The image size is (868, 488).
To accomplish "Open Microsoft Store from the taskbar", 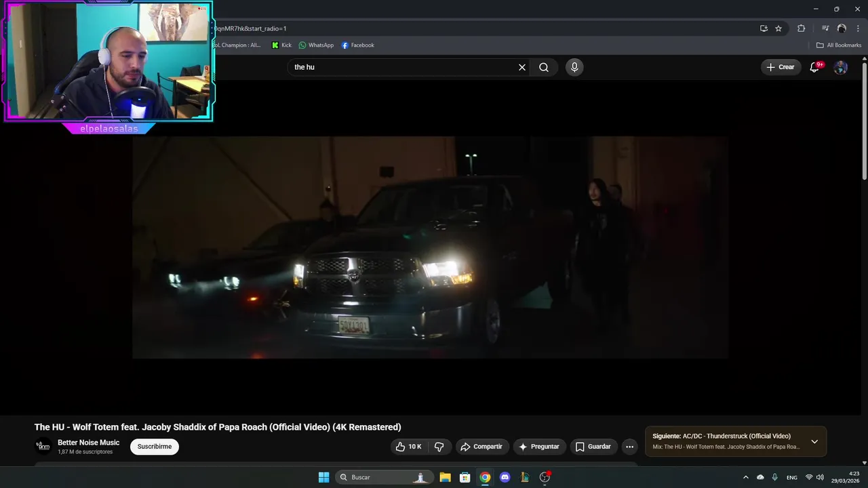I will coord(465,477).
